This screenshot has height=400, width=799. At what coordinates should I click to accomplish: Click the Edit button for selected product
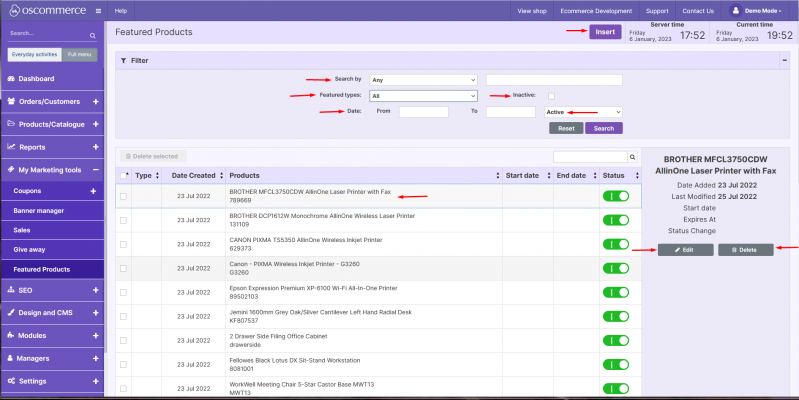click(685, 250)
